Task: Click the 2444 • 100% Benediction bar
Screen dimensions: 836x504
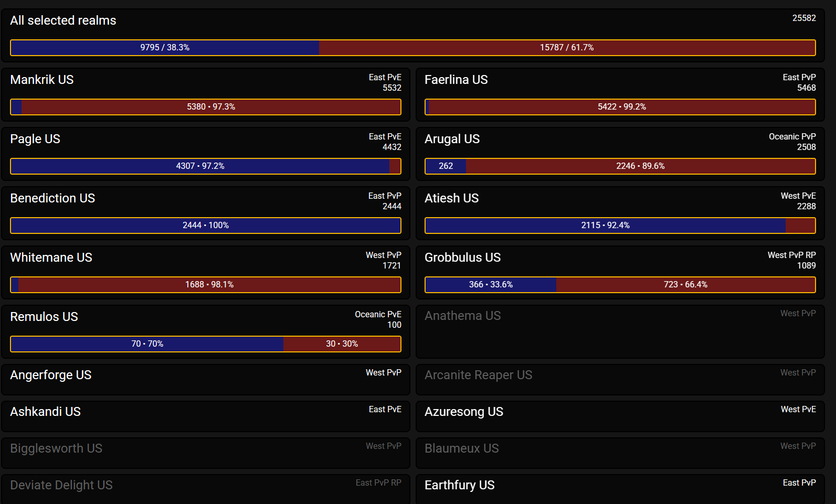Action: 206,226
